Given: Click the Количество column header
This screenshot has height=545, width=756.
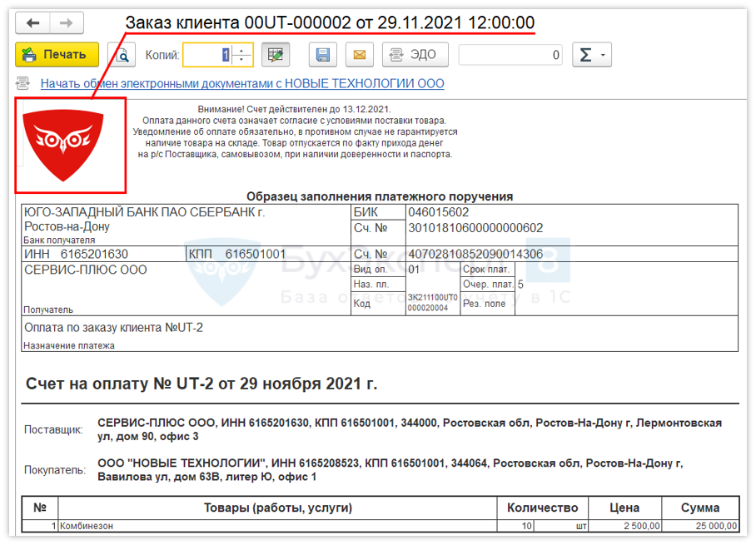Looking at the screenshot, I should click(542, 508).
